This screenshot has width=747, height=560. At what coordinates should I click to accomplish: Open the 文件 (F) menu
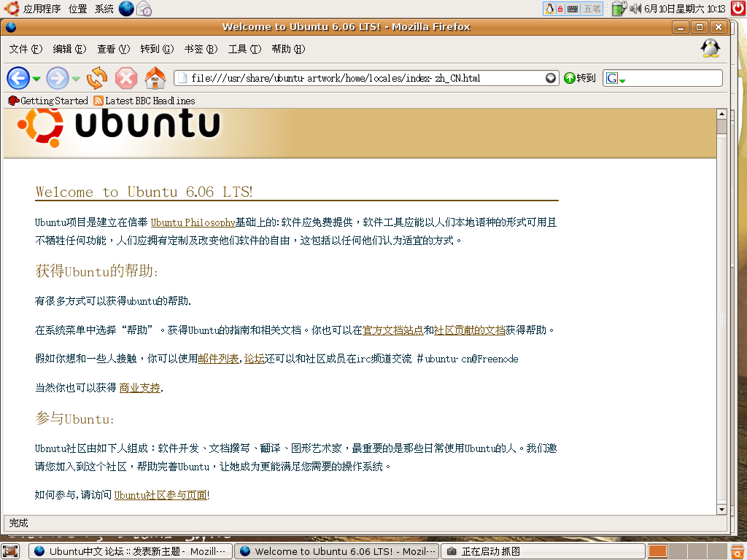click(26, 49)
